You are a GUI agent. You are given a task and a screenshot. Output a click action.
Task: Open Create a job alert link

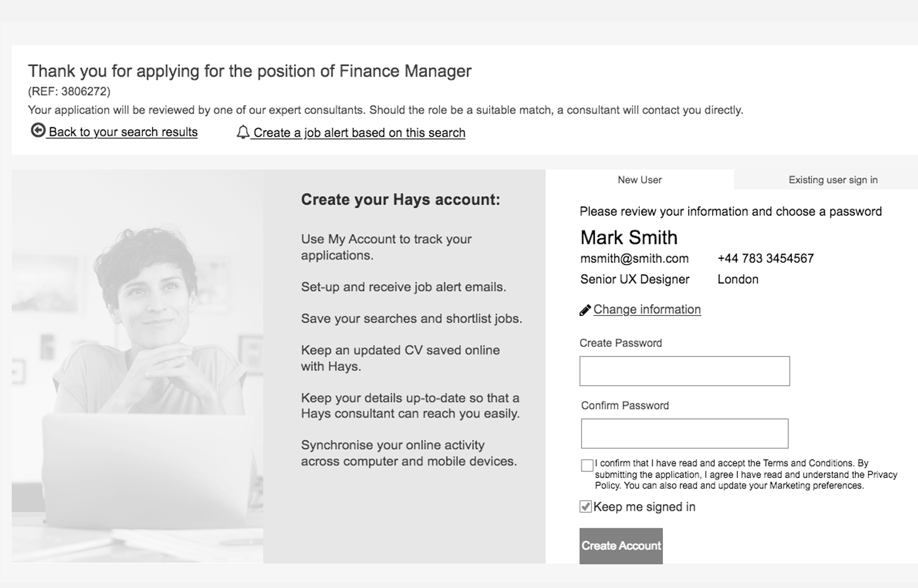tap(359, 132)
